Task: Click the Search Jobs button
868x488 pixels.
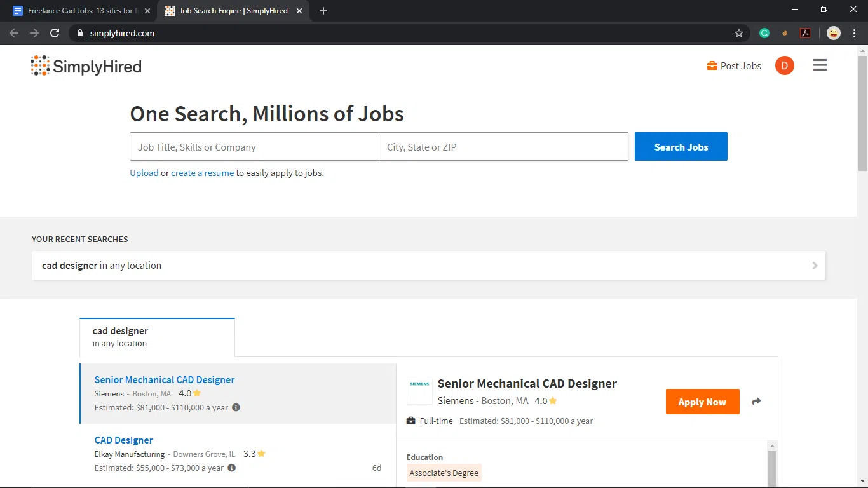Action: 681,146
